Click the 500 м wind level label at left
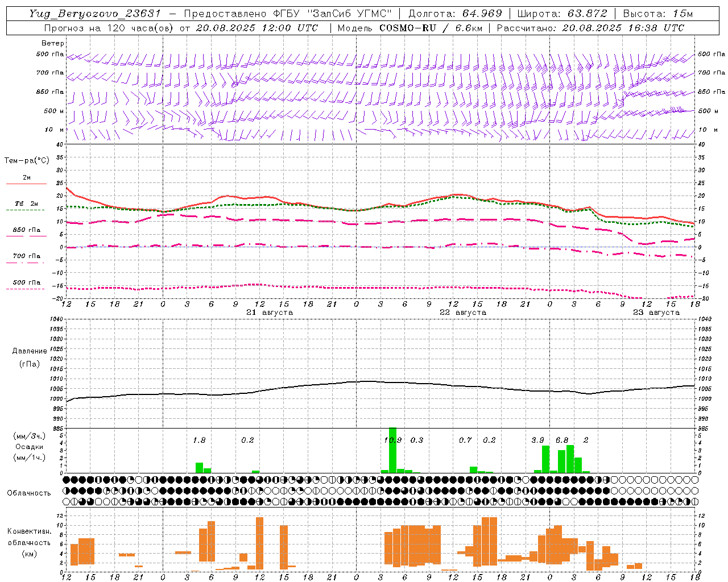The height and width of the screenshot is (582, 728). tap(54, 111)
